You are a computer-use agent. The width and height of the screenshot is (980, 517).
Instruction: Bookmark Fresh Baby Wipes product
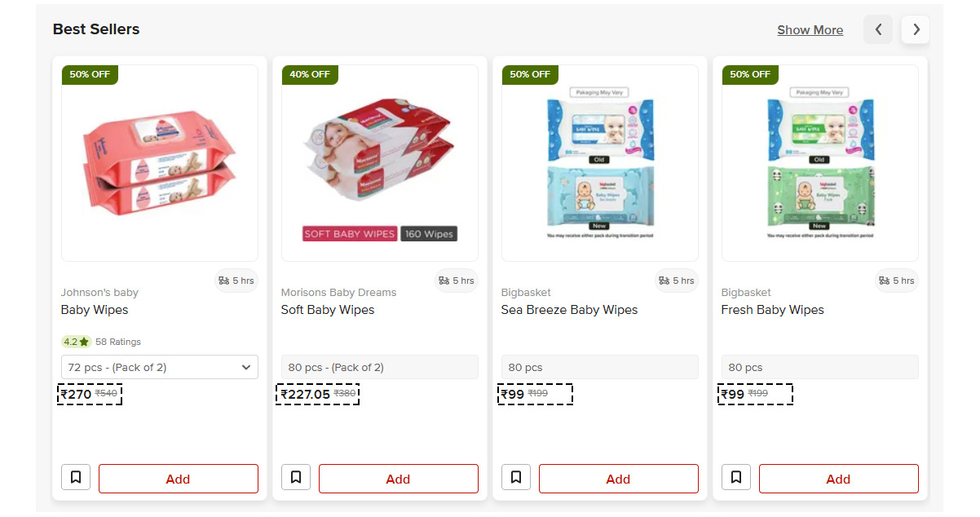point(736,478)
